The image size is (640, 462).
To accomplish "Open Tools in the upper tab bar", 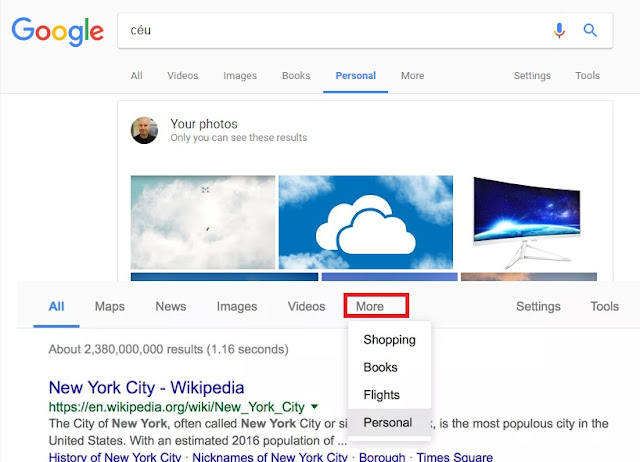I will click(587, 76).
